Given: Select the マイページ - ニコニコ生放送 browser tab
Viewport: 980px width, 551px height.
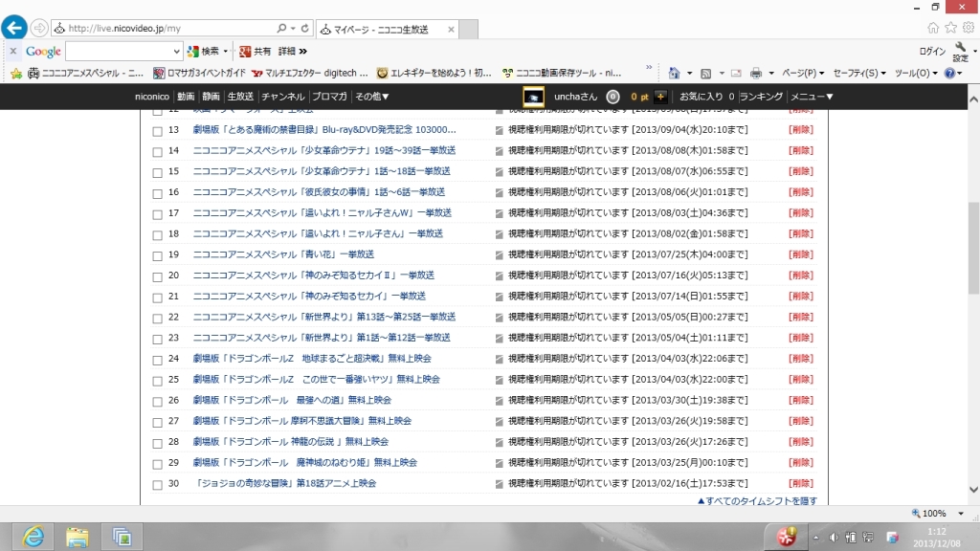Looking at the screenshot, I should tap(388, 29).
